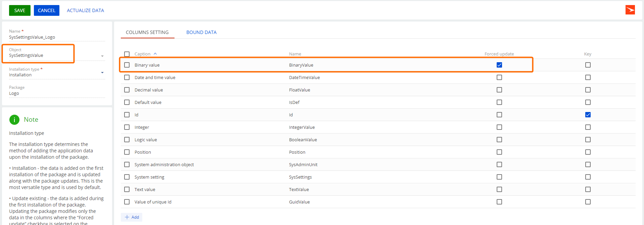Click the orange Creatio arrow logo icon
This screenshot has height=225, width=644.
pos(630,10)
